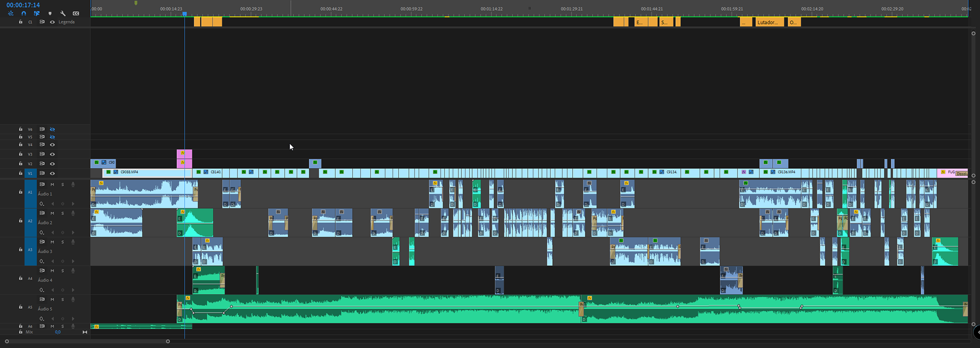This screenshot has width=980, height=348.
Task: Hide the Legenda caption track eye
Action: pyautogui.click(x=52, y=22)
